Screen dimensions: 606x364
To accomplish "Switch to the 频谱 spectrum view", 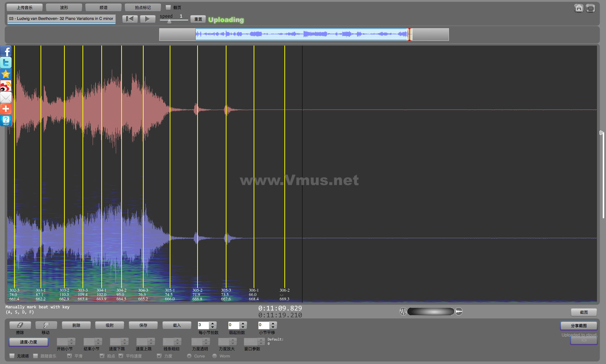I will [103, 7].
